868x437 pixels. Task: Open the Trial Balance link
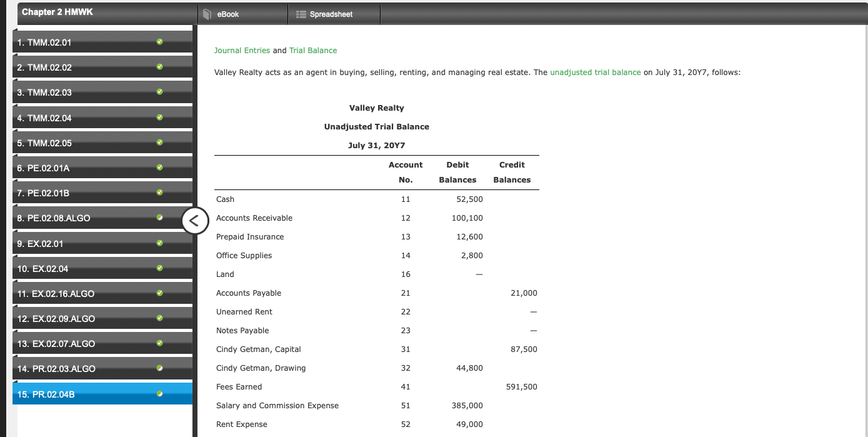[x=313, y=50]
